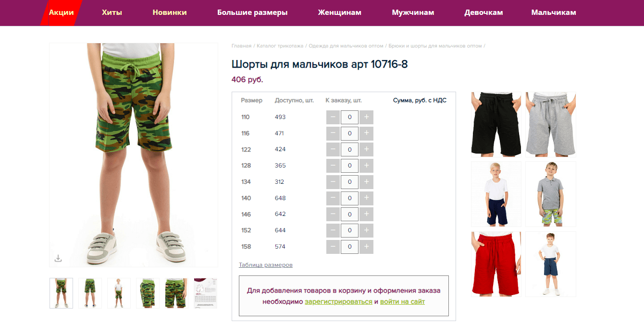
Task: Open Большие размеры category
Action: [x=252, y=12]
